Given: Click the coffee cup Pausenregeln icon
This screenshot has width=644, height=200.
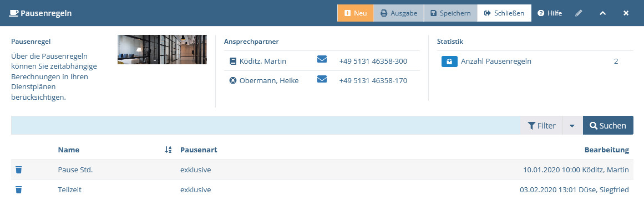Looking at the screenshot, I should pyautogui.click(x=13, y=13).
